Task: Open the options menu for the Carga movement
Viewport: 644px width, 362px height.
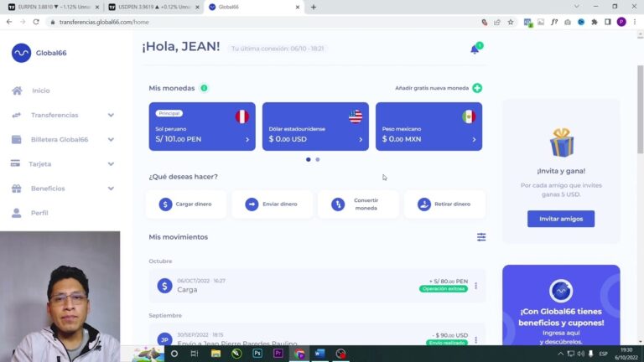Action: [475, 285]
